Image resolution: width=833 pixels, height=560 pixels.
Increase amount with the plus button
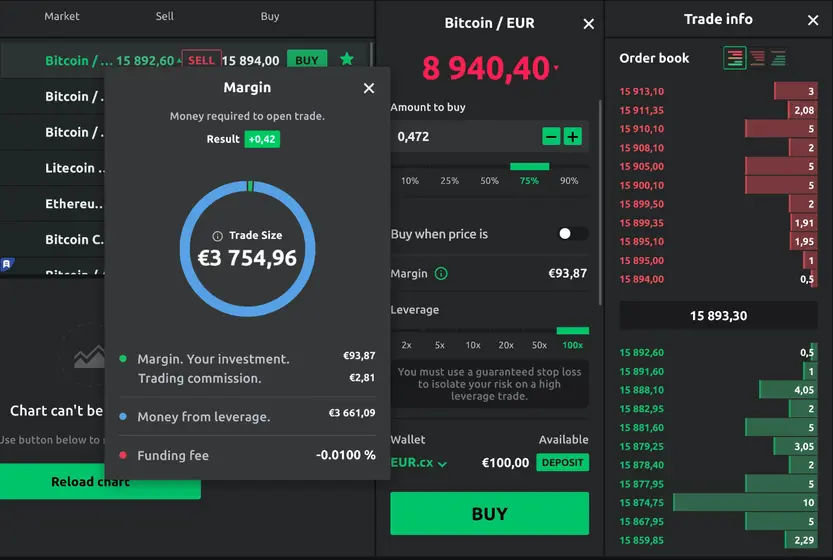tap(573, 137)
